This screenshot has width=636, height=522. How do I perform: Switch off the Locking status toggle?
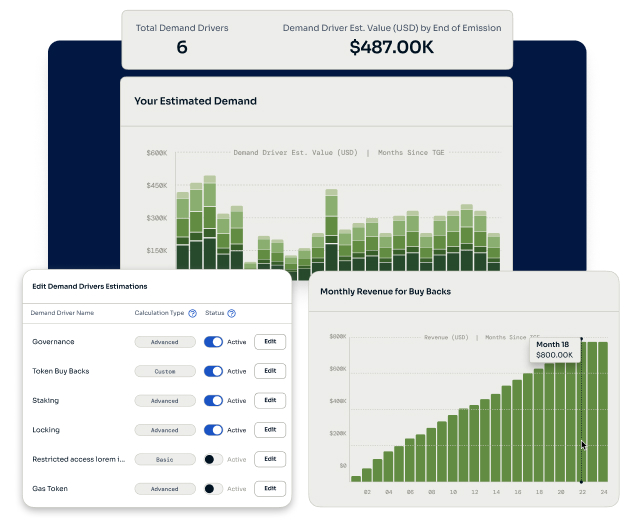213,430
